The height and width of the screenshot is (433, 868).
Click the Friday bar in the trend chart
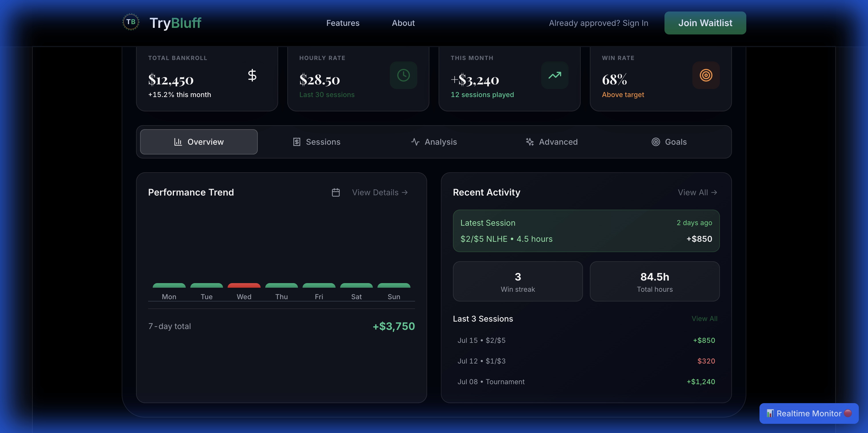[x=319, y=286]
